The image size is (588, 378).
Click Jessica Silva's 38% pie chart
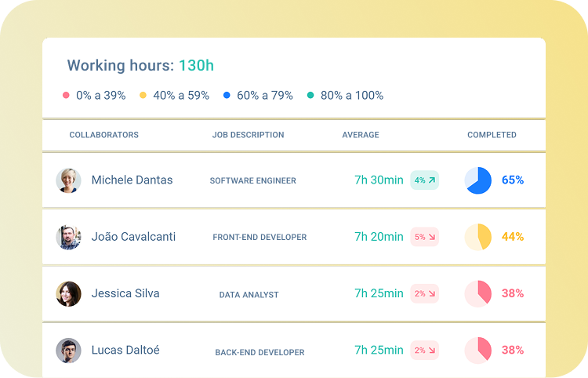pos(478,294)
